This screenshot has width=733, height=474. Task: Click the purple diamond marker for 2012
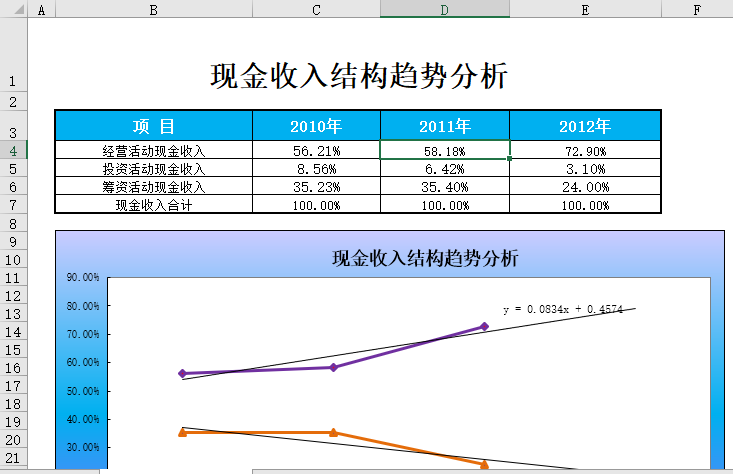484,327
